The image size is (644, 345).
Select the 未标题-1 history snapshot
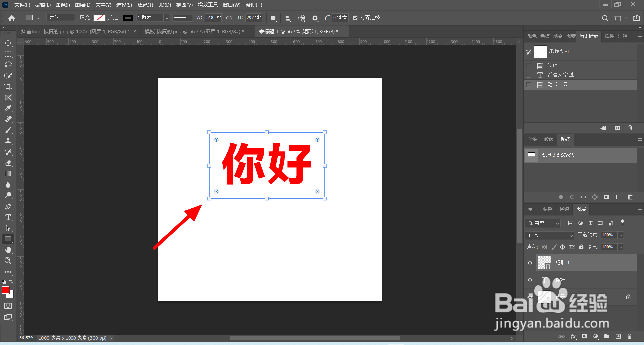tap(580, 52)
